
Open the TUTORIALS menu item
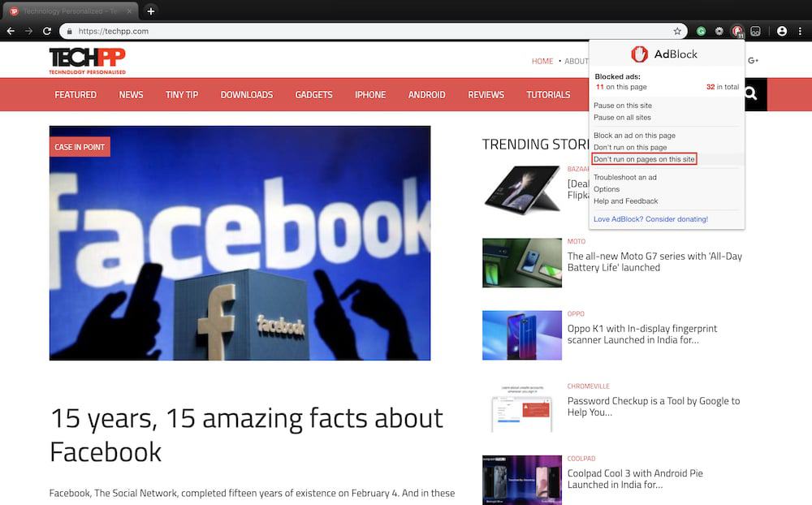(548, 95)
